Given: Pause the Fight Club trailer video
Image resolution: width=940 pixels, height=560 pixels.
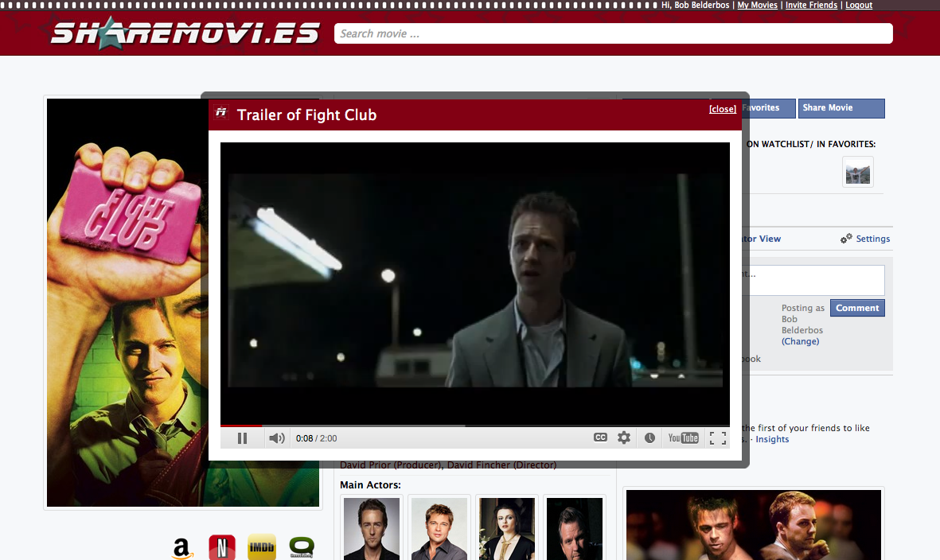Looking at the screenshot, I should coord(242,438).
